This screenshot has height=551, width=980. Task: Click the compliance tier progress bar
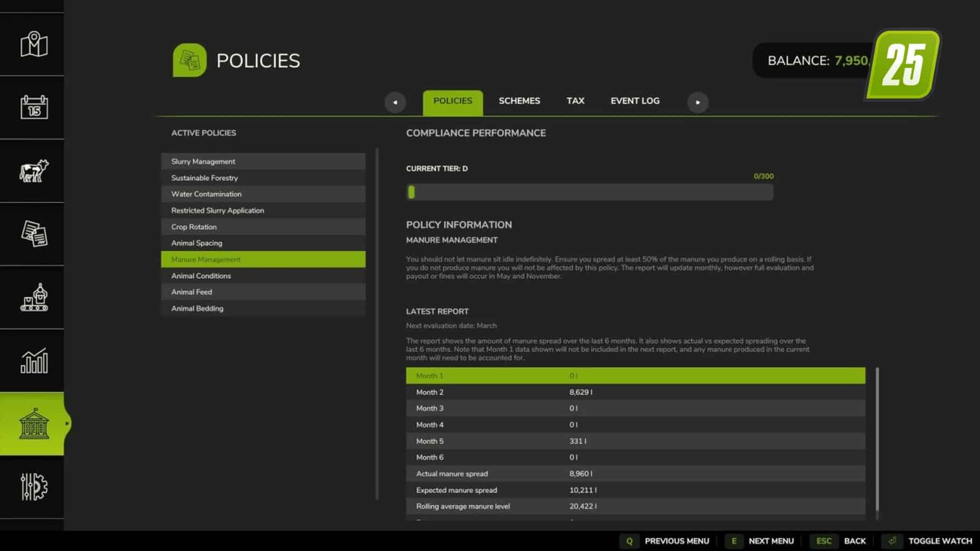(x=590, y=192)
